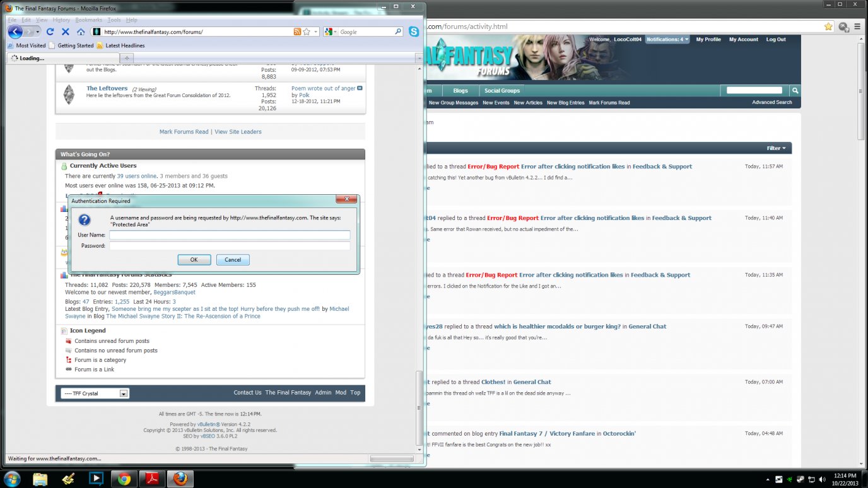Open Most Visited bookmarks toolbar item

tap(26, 45)
